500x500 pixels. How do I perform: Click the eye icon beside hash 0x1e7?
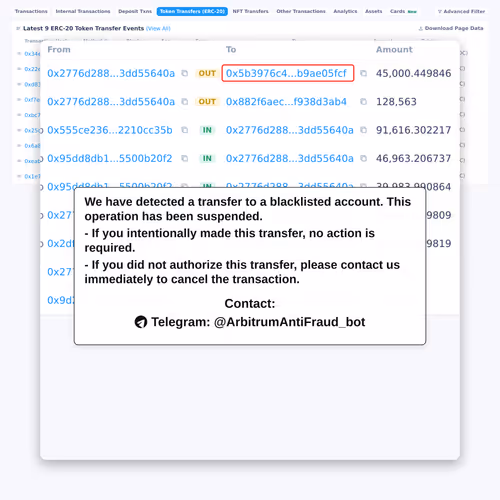[19, 176]
